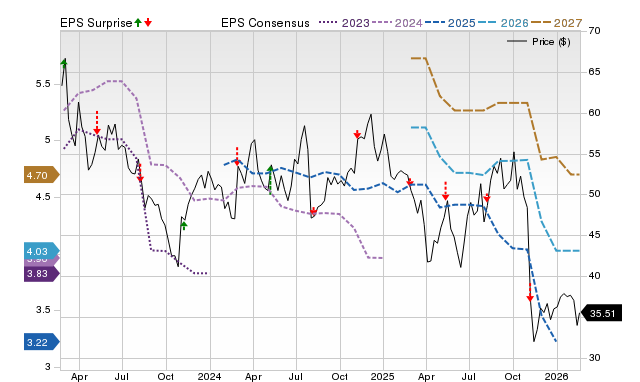Screen dimensions: 640x382
Task: Select the 3.22 value tag for 2025
Action: (x=42, y=342)
